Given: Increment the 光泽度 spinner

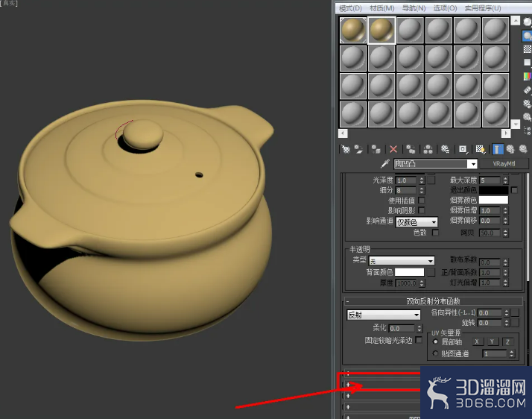Looking at the screenshot, I should coord(422,178).
